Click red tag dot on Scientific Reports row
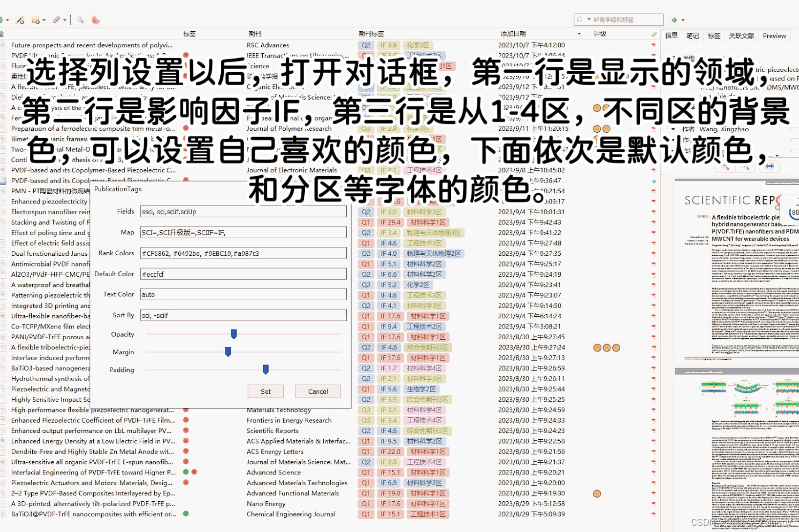 tap(186, 430)
